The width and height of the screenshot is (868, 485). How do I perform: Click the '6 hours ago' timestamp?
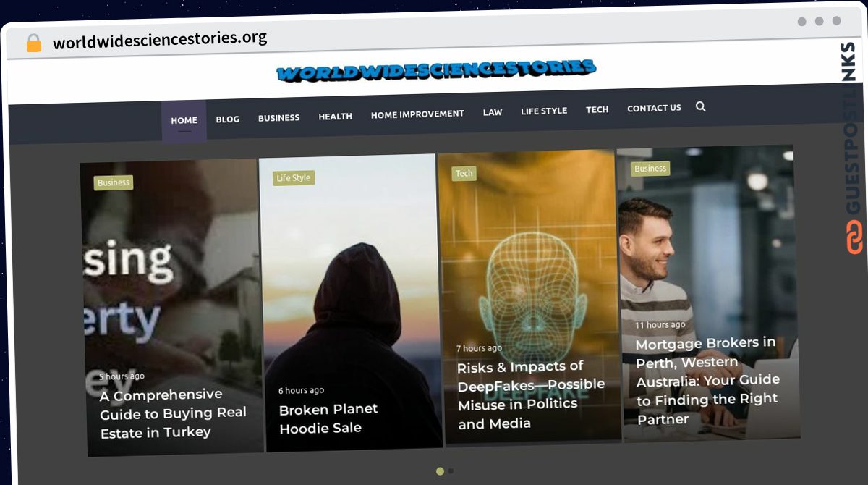(301, 391)
